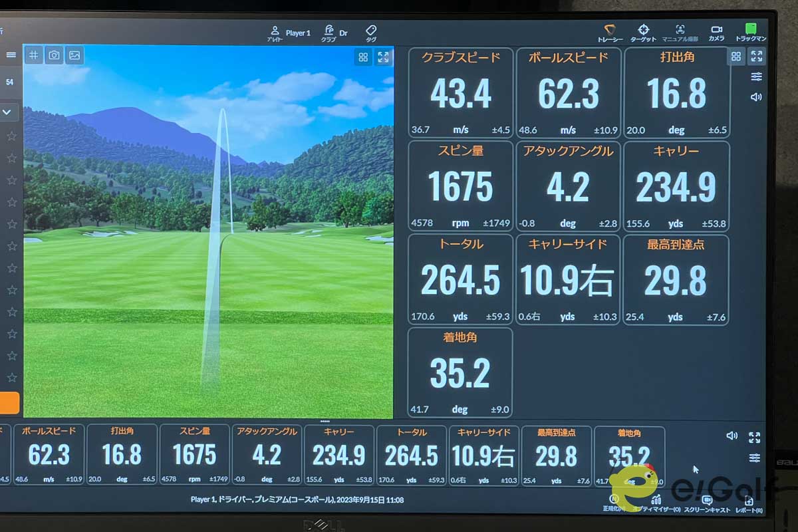Expand the 3D course view to fullscreen

(x=383, y=57)
